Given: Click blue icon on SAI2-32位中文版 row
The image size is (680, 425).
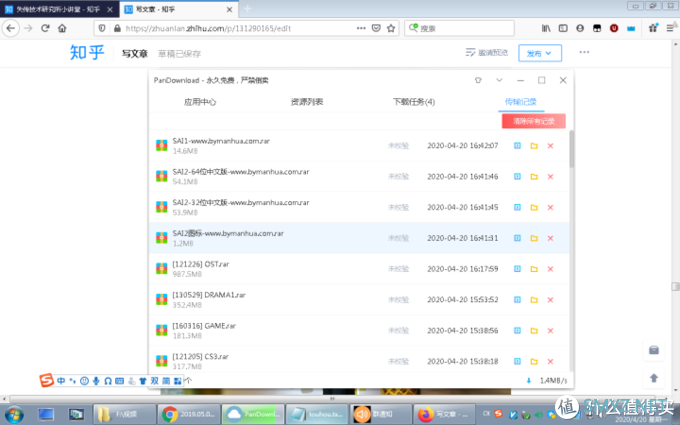Looking at the screenshot, I should coord(517,207).
